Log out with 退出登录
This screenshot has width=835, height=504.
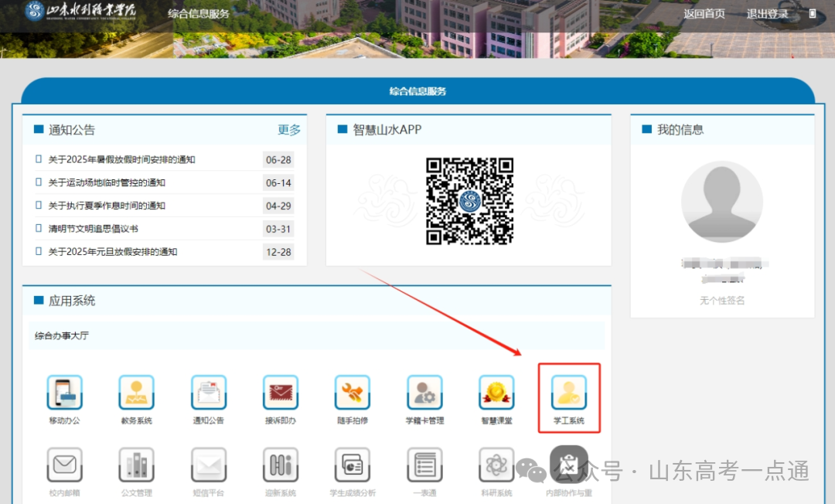pyautogui.click(x=767, y=14)
